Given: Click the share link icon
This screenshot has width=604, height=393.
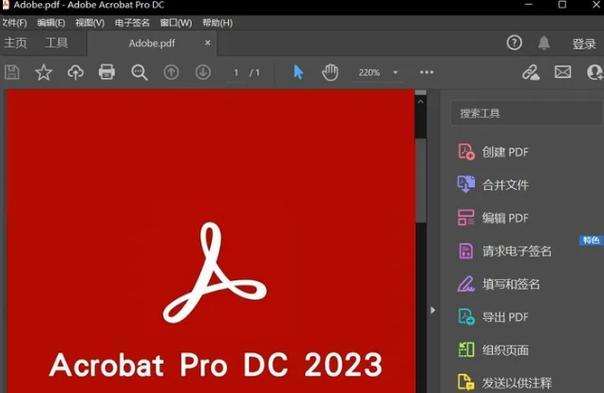Looking at the screenshot, I should [531, 72].
